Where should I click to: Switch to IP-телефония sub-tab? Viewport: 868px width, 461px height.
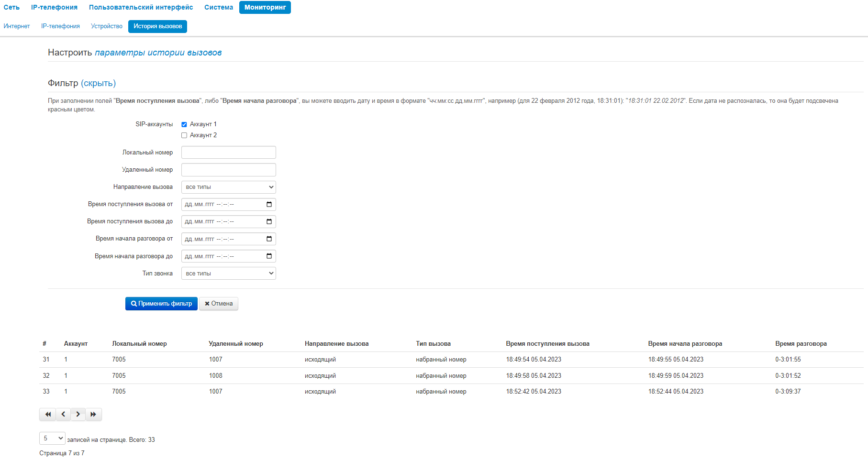tap(60, 26)
